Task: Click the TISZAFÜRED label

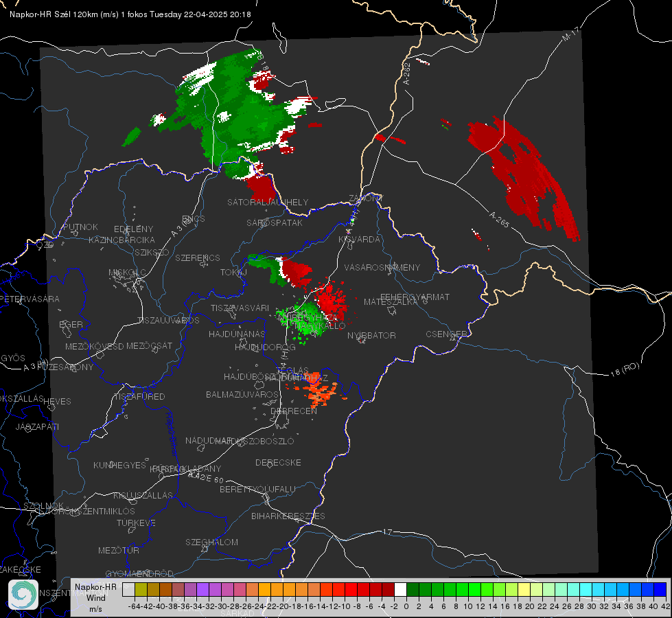Action: click(x=139, y=397)
